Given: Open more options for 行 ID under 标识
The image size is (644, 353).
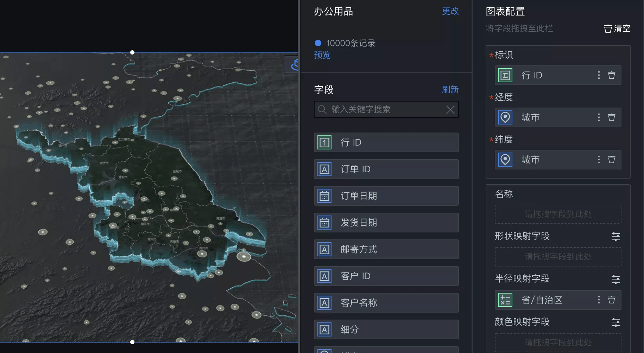Looking at the screenshot, I should 599,75.
